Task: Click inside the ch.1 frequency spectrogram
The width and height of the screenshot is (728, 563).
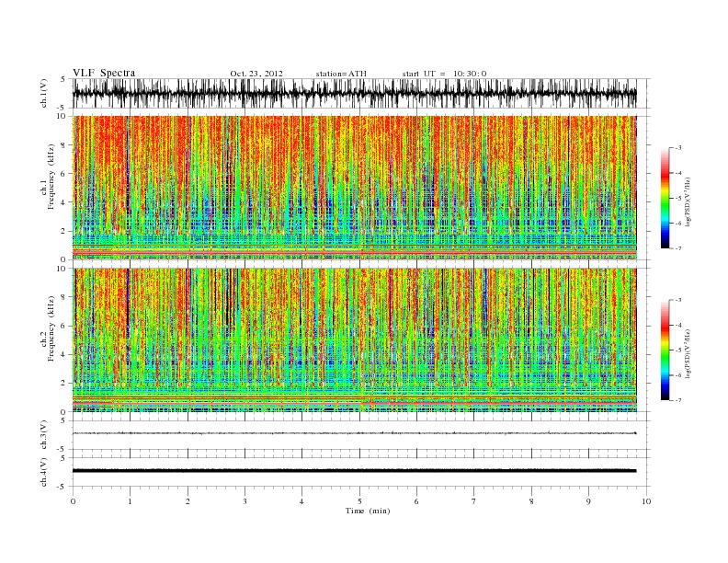Action: (x=354, y=188)
